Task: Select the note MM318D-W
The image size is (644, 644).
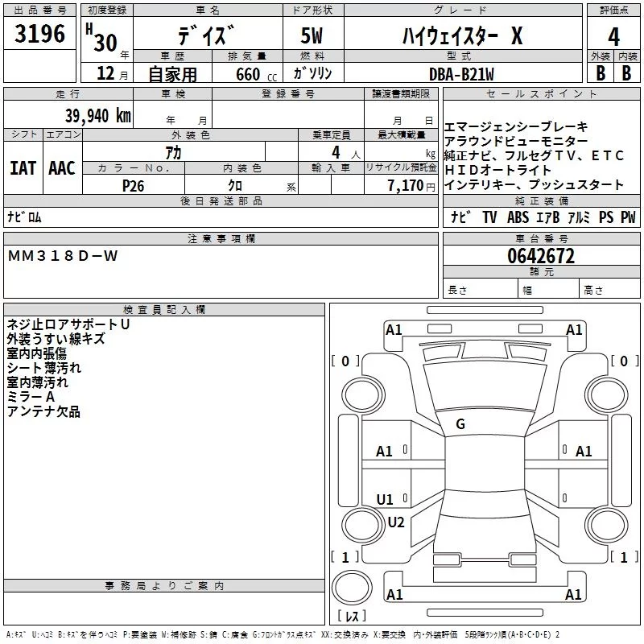Action: coord(63,256)
